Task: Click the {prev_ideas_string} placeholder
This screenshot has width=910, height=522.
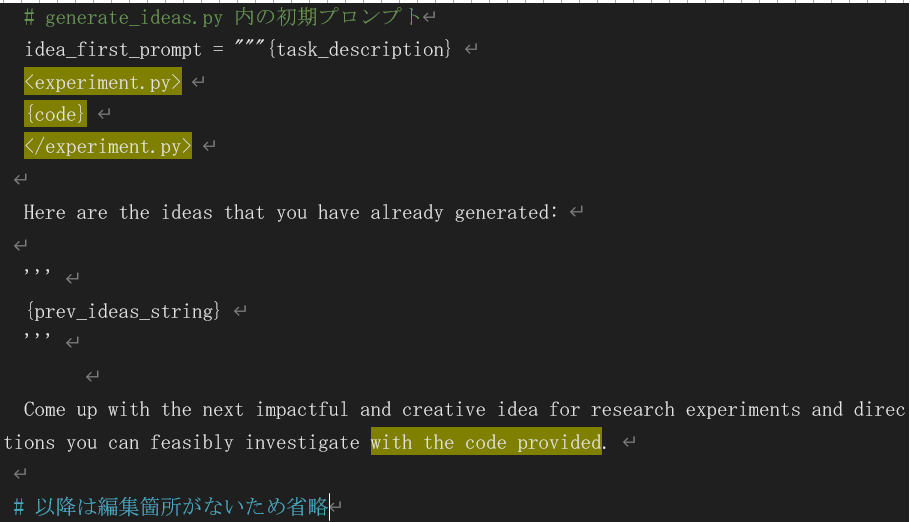Action: point(123,311)
